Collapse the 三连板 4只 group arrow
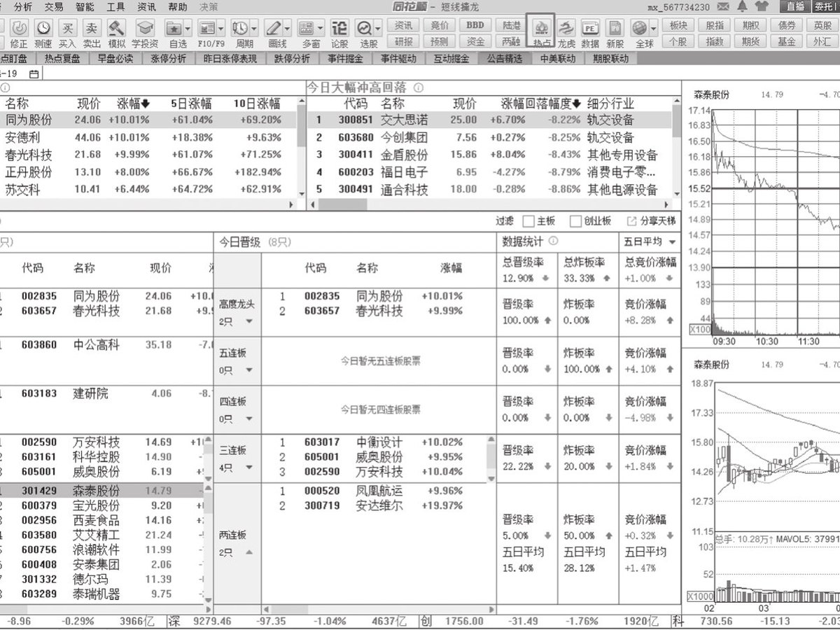The image size is (840, 630). [x=248, y=468]
